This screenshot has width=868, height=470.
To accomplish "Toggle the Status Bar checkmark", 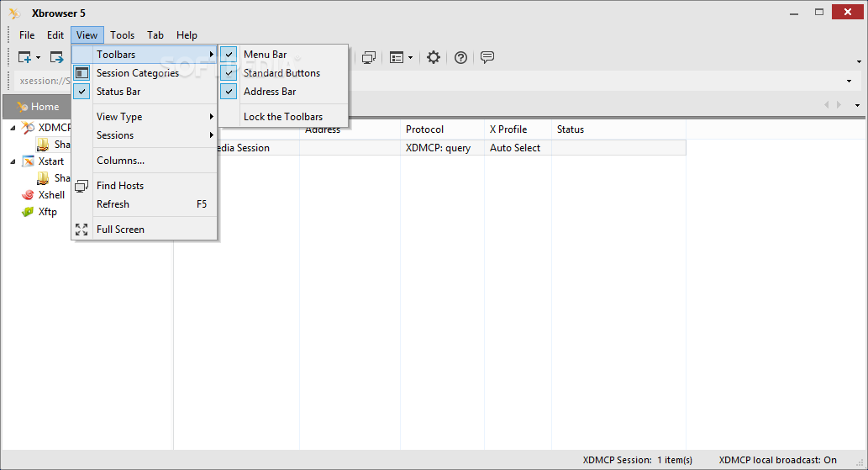I will (x=82, y=92).
